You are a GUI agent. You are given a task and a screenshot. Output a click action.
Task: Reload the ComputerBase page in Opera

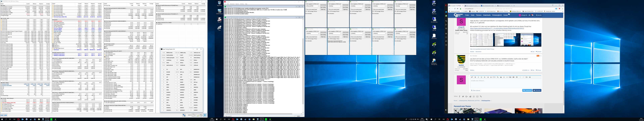click(455, 9)
